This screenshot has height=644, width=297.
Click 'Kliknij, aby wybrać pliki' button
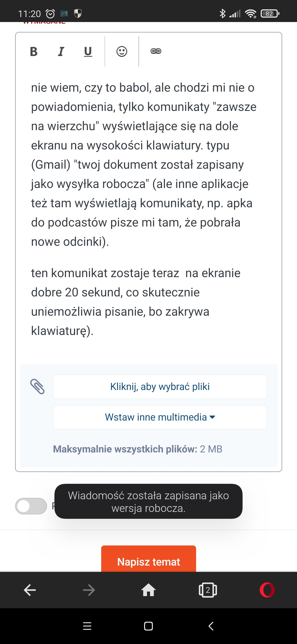click(x=160, y=387)
